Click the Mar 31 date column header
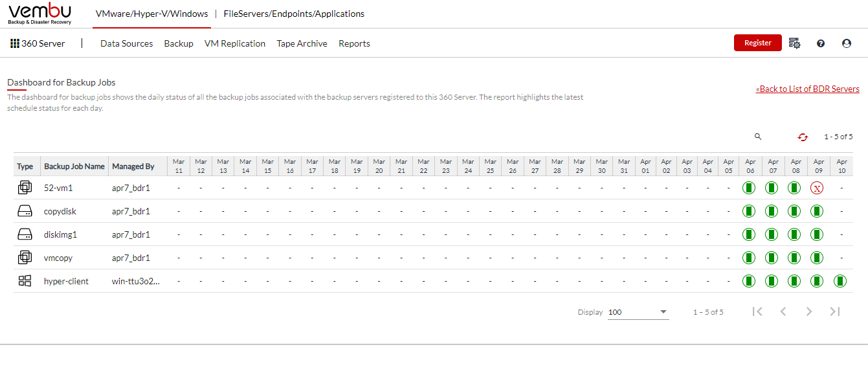The width and height of the screenshot is (868, 373). 624,166
